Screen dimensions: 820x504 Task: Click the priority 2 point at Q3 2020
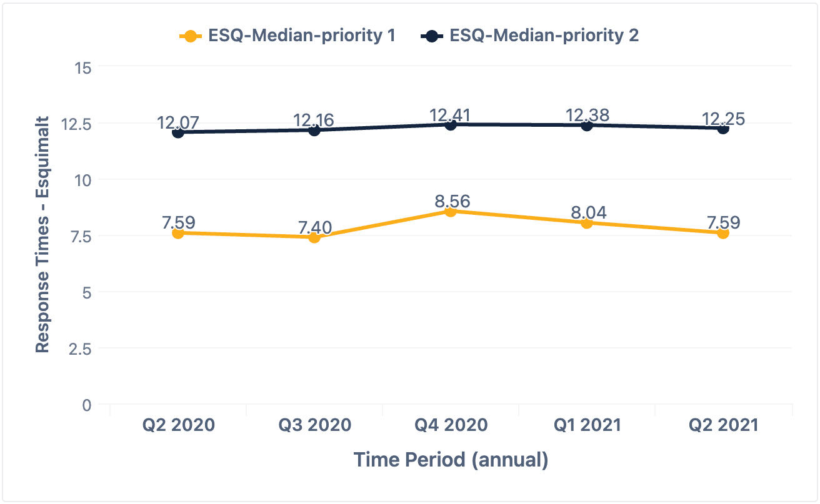pyautogui.click(x=314, y=130)
